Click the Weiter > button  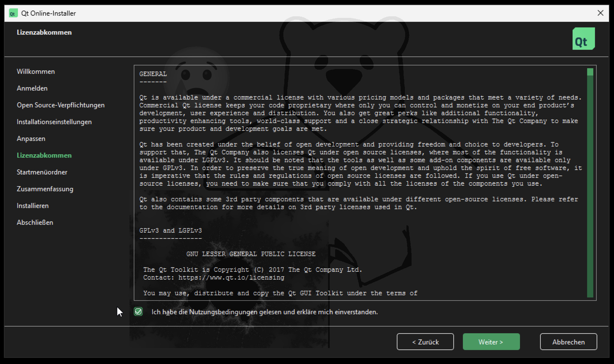[491, 342]
